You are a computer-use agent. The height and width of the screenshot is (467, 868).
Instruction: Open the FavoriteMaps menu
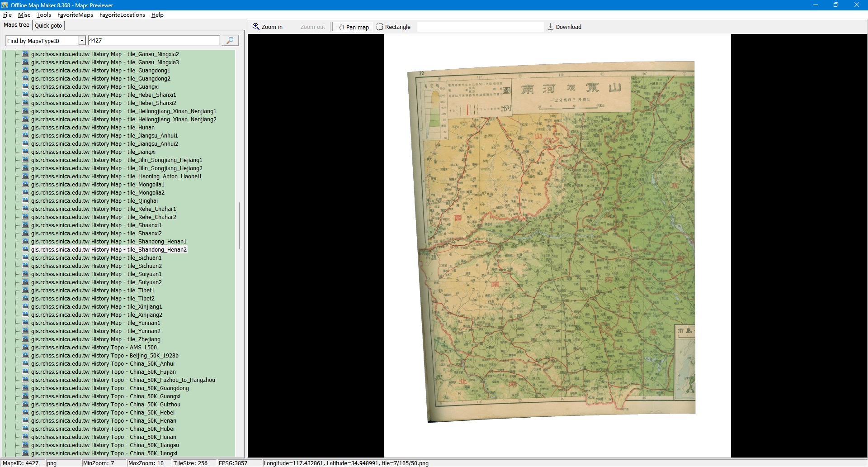point(75,15)
